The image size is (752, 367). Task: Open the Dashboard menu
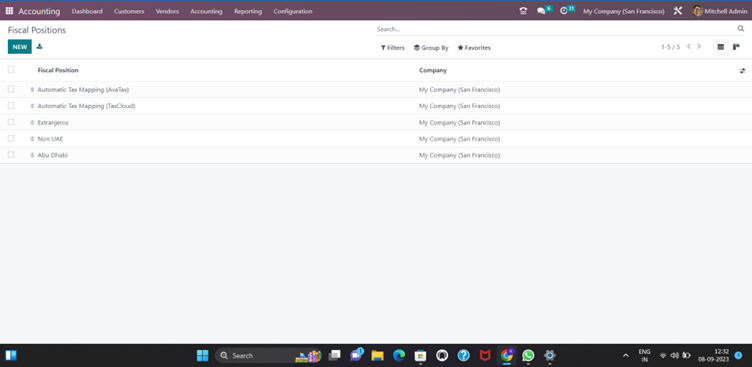pos(87,11)
